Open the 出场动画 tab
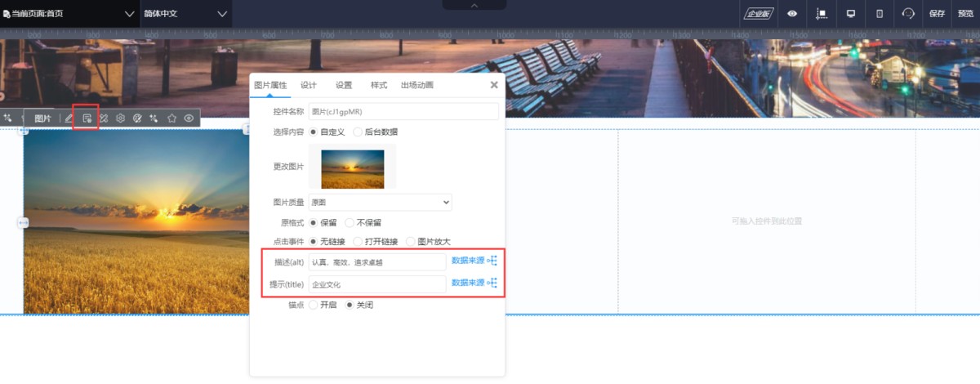The height and width of the screenshot is (384, 980). pyautogui.click(x=416, y=85)
